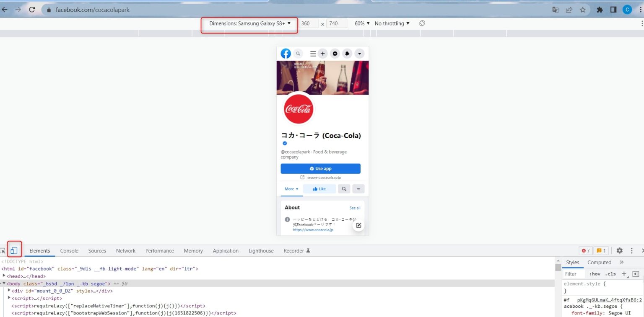This screenshot has height=317, width=644.
Task: Click the styles Filter input field
Action: (574, 274)
